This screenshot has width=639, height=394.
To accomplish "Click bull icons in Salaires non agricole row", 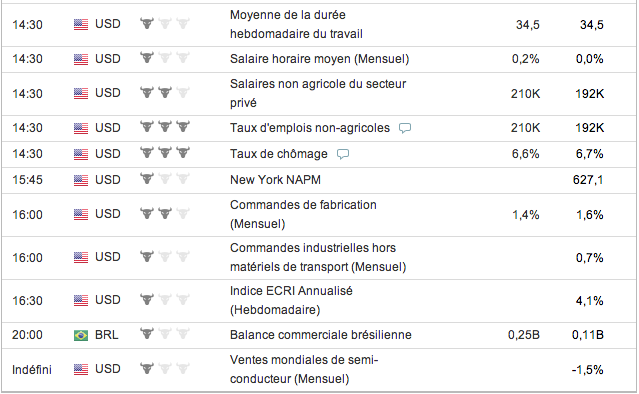I will [x=165, y=92].
